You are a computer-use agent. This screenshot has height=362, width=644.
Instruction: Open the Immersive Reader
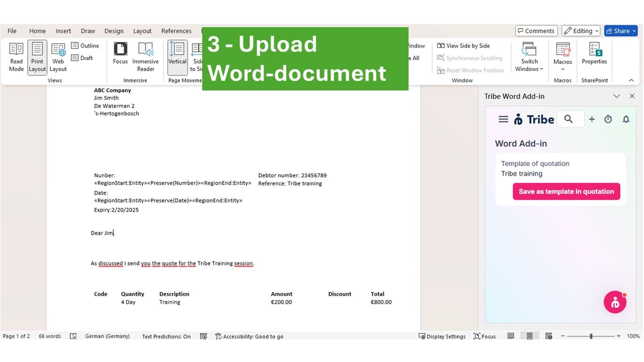coord(146,58)
